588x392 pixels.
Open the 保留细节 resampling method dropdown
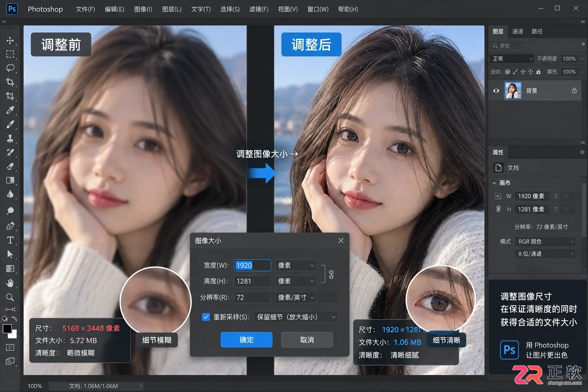pyautogui.click(x=296, y=317)
